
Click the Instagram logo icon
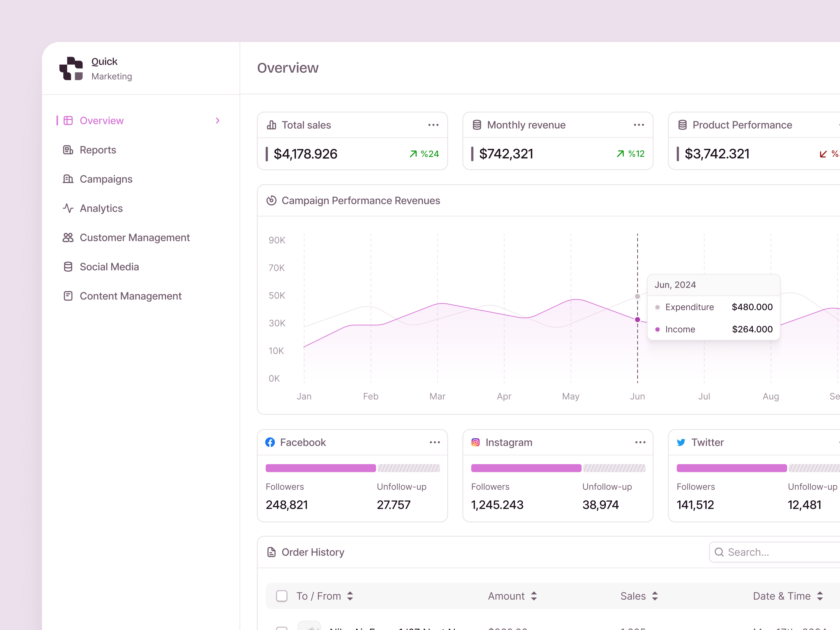[475, 442]
